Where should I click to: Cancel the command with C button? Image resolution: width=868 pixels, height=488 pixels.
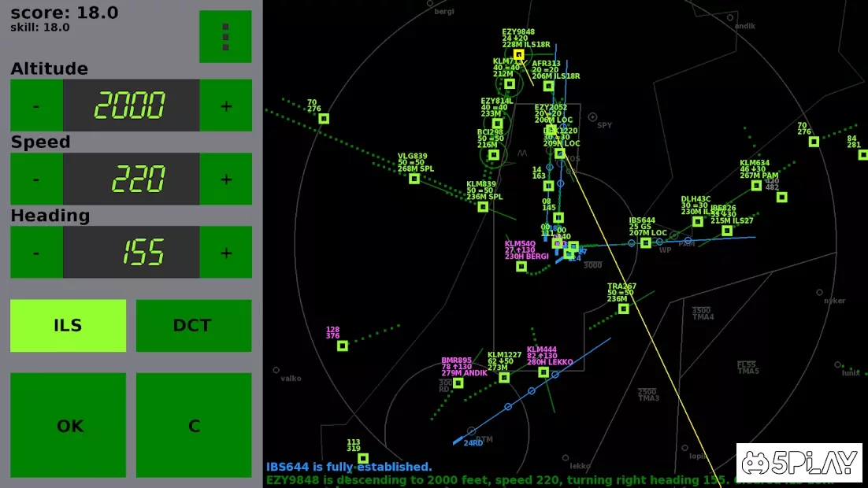click(x=194, y=425)
